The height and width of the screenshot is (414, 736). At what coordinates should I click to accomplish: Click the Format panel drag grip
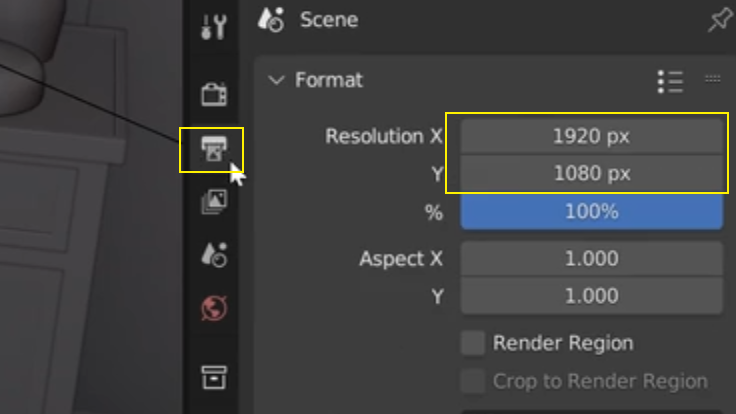pos(713,79)
